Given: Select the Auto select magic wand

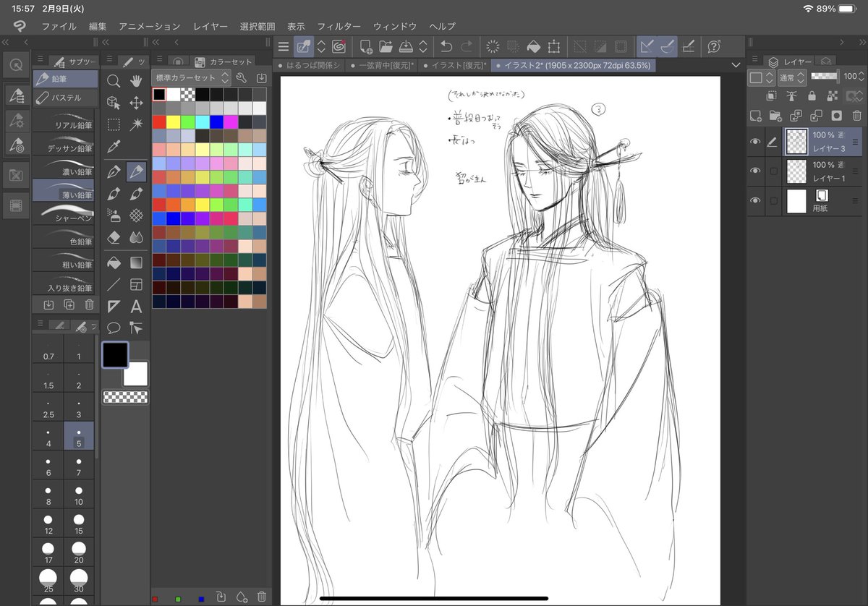Looking at the screenshot, I should tap(136, 124).
